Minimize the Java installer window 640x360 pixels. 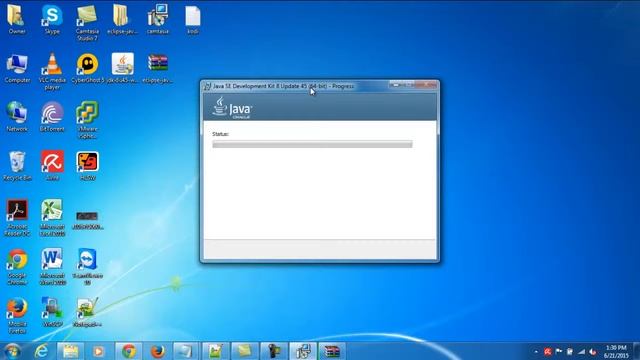(x=396, y=84)
